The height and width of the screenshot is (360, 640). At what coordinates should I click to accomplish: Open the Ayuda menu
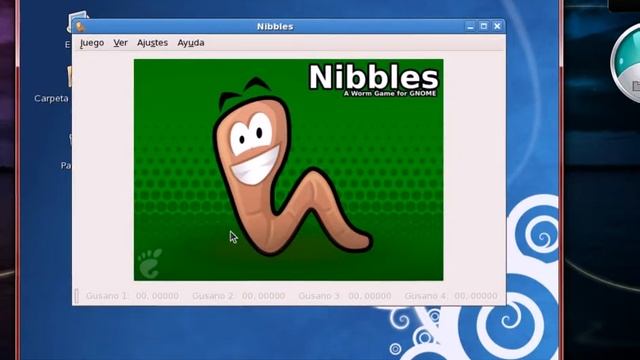tap(191, 43)
